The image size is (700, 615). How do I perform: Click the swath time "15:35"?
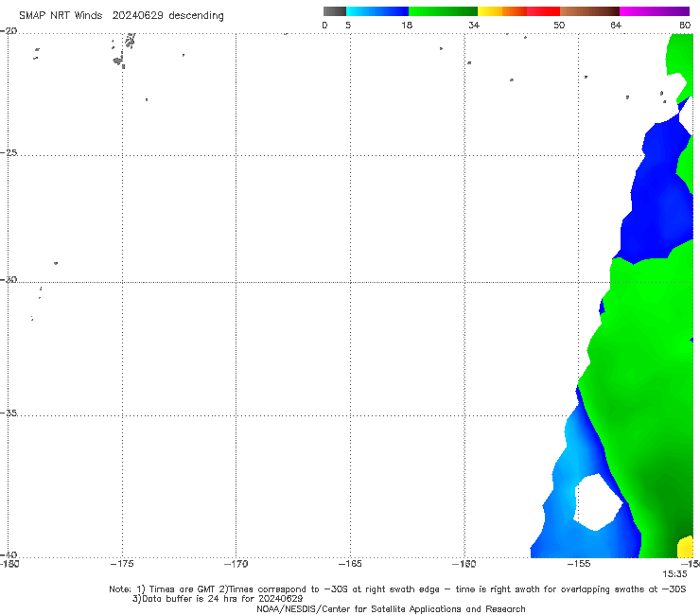(674, 574)
